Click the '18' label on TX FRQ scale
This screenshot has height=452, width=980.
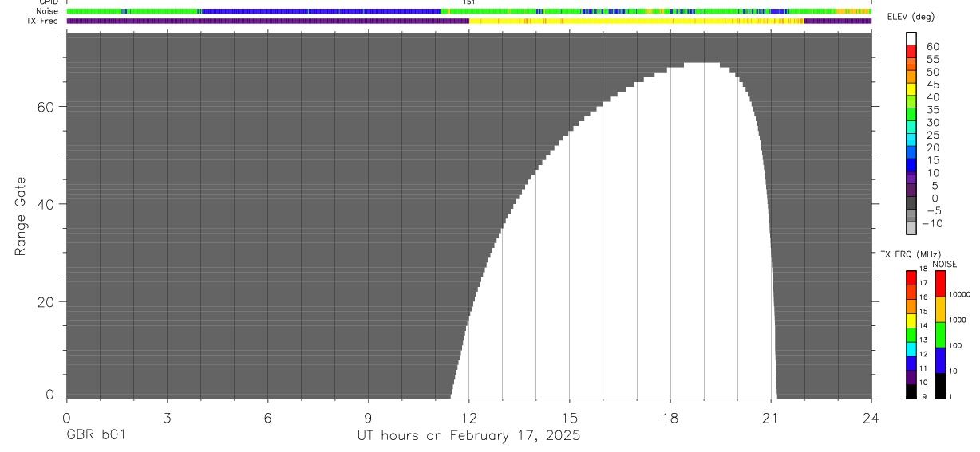(x=923, y=269)
